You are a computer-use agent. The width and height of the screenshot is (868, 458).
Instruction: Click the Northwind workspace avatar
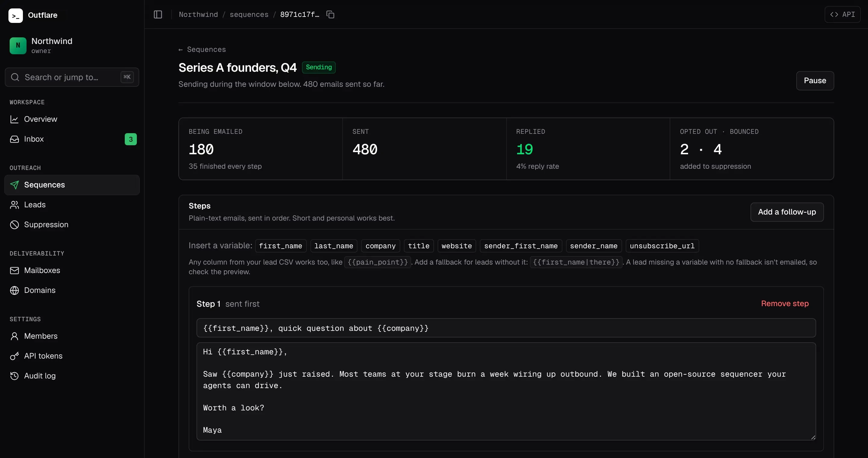click(18, 45)
